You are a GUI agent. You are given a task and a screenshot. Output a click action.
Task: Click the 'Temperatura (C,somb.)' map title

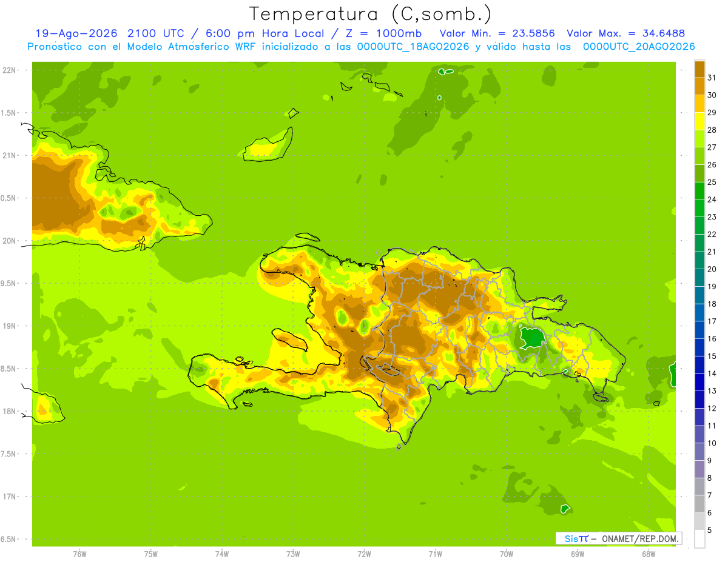[x=370, y=14]
